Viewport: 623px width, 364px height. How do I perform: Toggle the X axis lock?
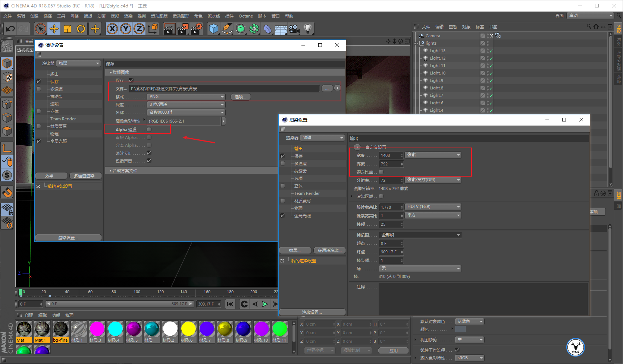tap(112, 29)
